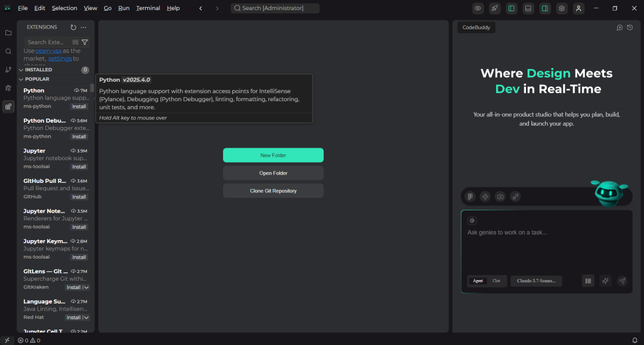Open Language Support install dropdown arrow

86,318
